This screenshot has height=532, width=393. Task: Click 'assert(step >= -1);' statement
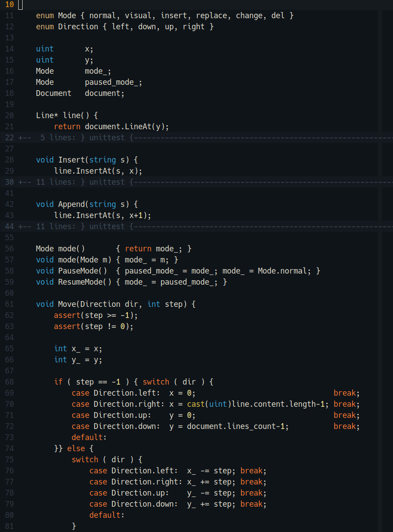[x=96, y=316]
